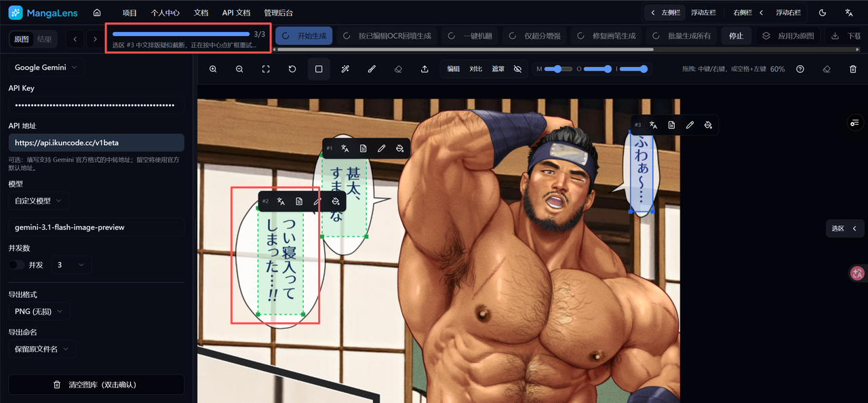Screen dimensions: 868x403
Task: Toggle the 并发 concurrency switch
Action: [17, 265]
